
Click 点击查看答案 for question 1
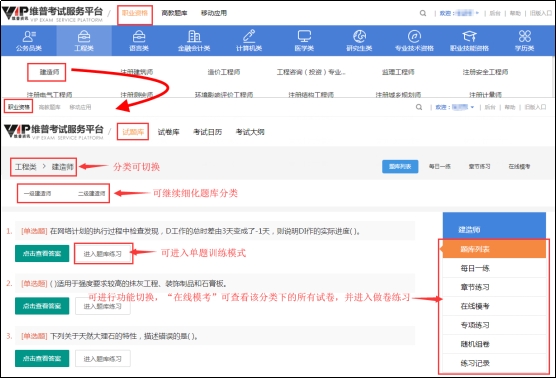coord(42,254)
